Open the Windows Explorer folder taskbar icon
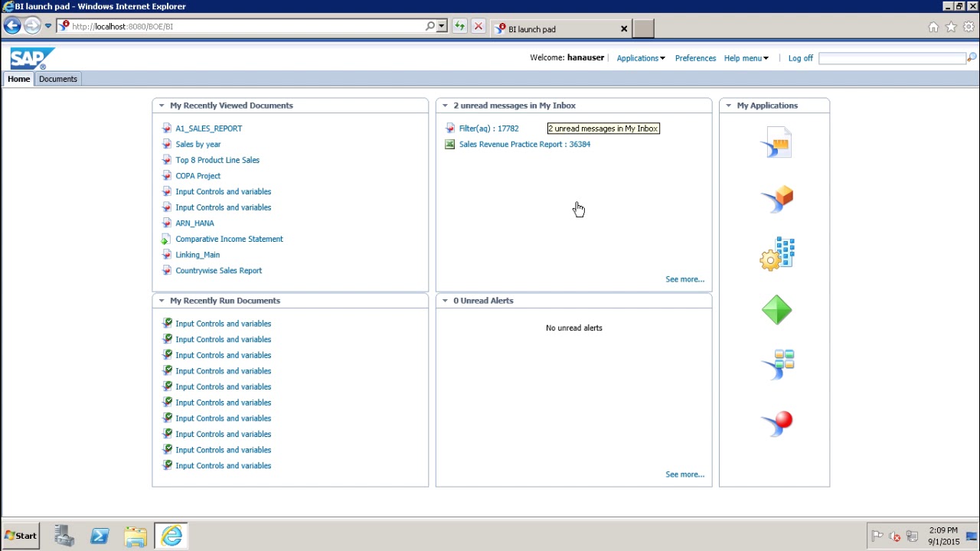 pos(136,536)
